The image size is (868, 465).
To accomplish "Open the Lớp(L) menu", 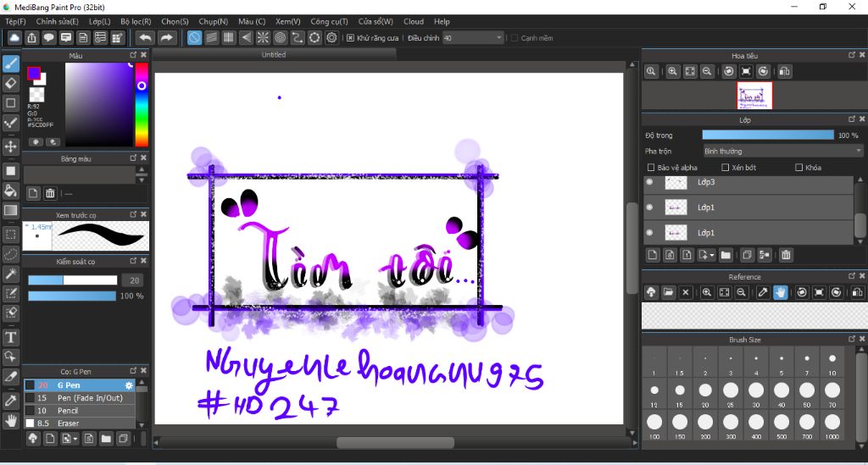I will coord(100,21).
